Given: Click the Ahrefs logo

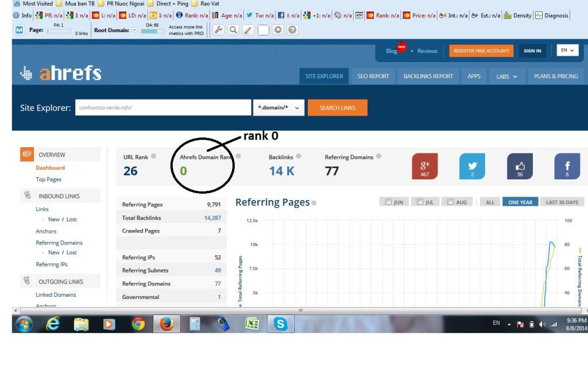Looking at the screenshot, I should [x=61, y=73].
